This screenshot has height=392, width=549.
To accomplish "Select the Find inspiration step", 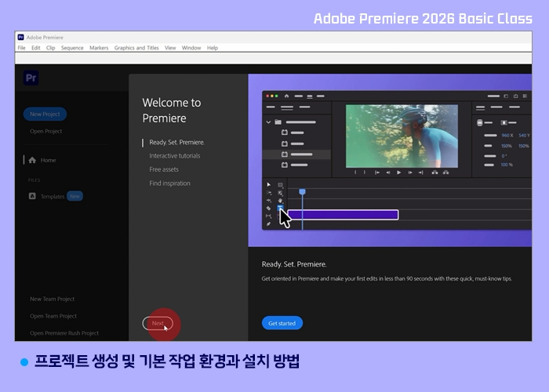I will [x=170, y=183].
